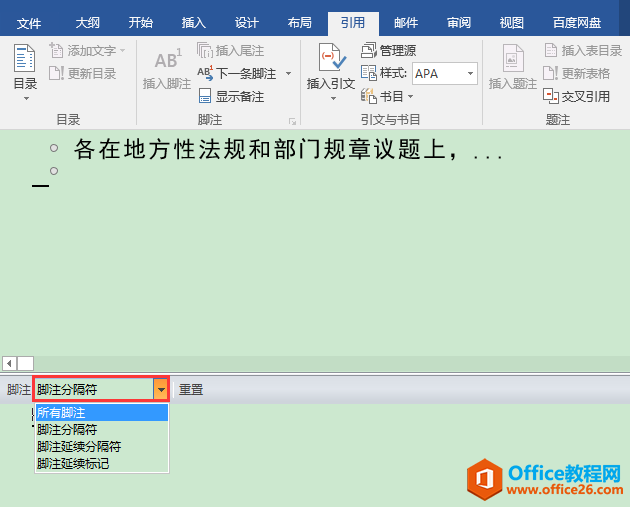
Task: Click the 更新表格 icon
Action: tap(550, 74)
